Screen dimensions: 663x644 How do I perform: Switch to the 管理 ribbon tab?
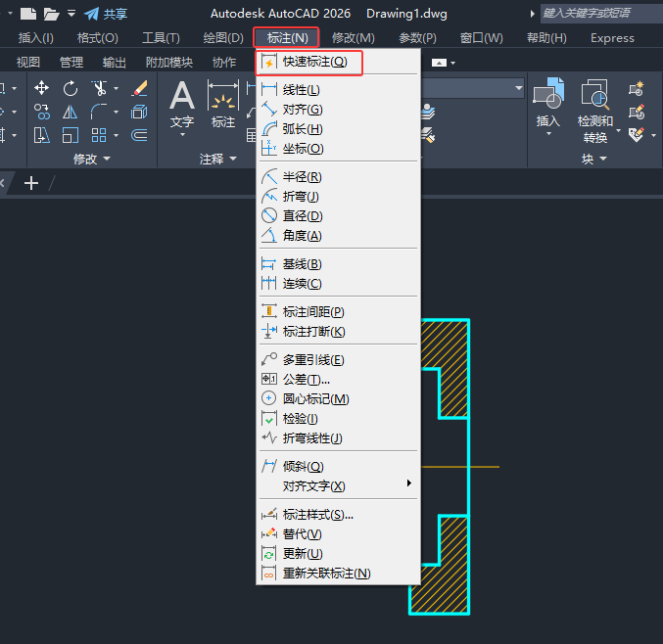(x=71, y=63)
